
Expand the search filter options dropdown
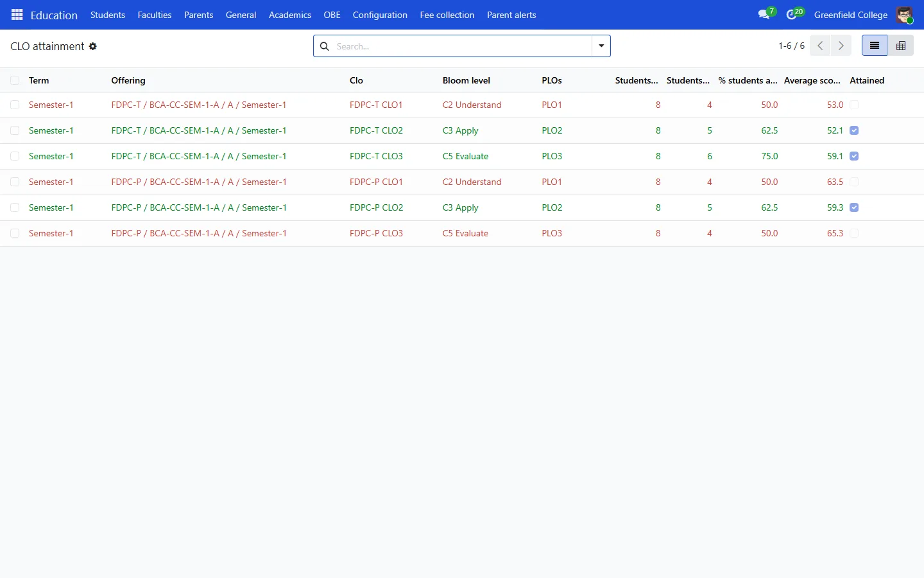tap(601, 46)
